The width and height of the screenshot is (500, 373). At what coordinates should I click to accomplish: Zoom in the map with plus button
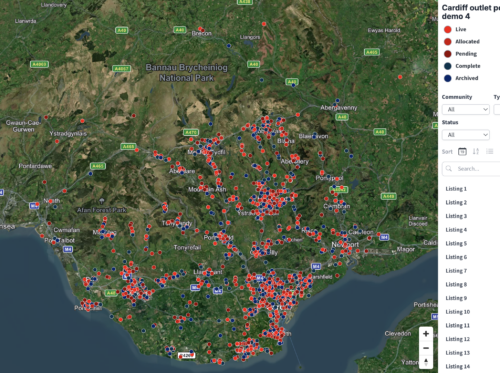pyautogui.click(x=426, y=334)
